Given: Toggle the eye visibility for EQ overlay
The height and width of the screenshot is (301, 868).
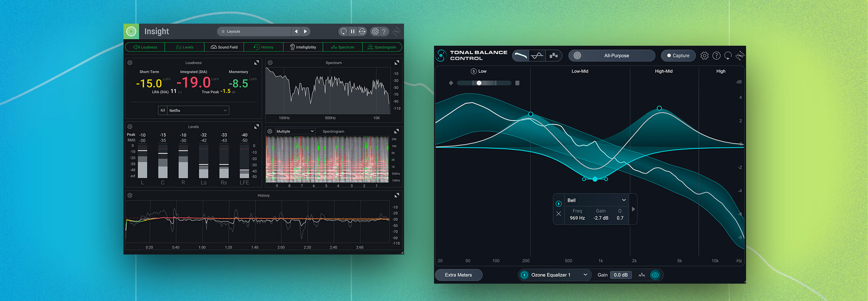Looking at the screenshot, I should [x=655, y=275].
